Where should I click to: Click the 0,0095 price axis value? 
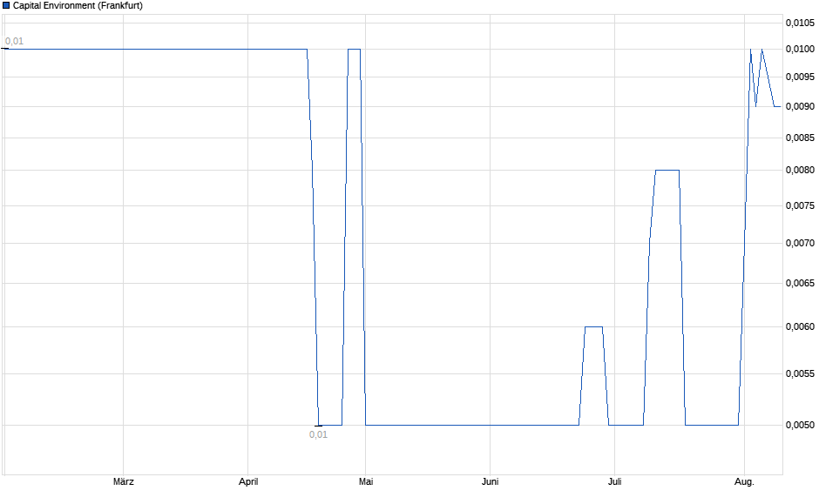[800, 77]
